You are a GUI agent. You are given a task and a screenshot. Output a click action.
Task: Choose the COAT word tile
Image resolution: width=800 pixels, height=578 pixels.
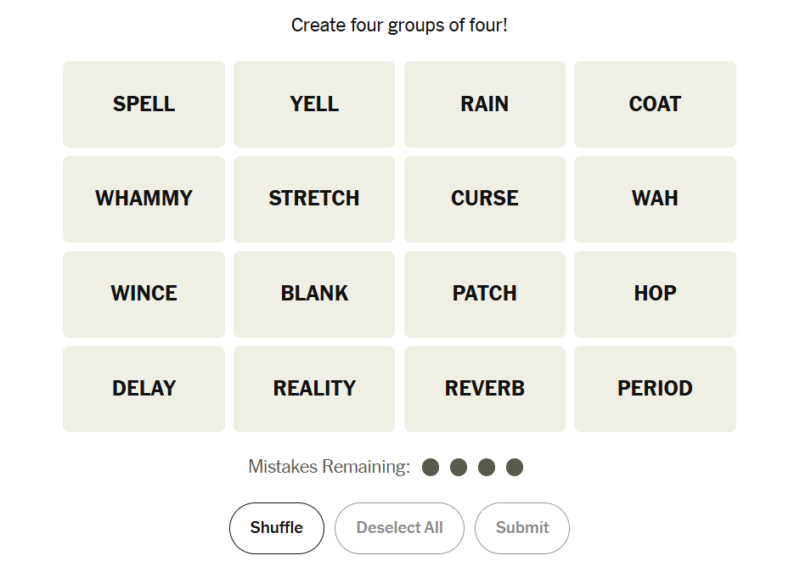(x=655, y=104)
